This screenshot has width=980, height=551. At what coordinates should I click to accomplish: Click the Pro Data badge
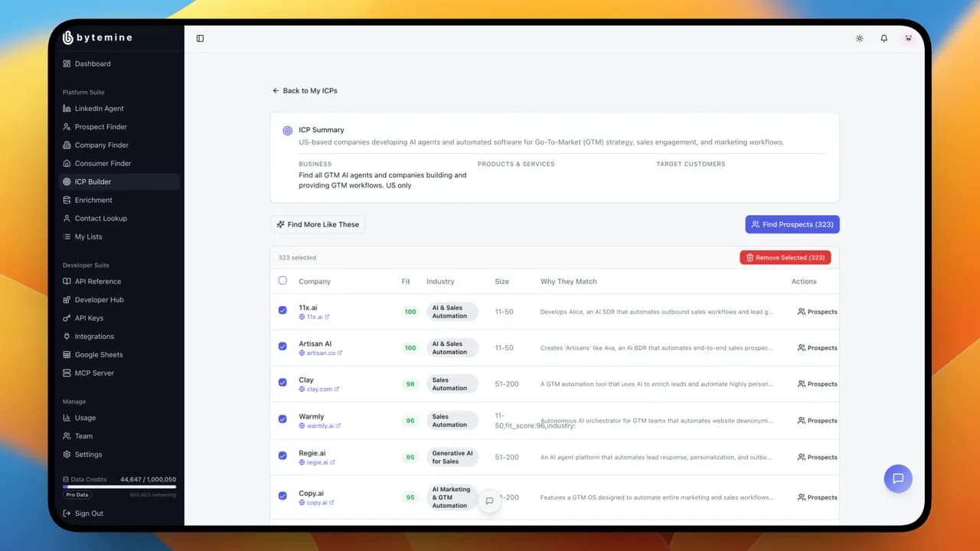click(77, 495)
